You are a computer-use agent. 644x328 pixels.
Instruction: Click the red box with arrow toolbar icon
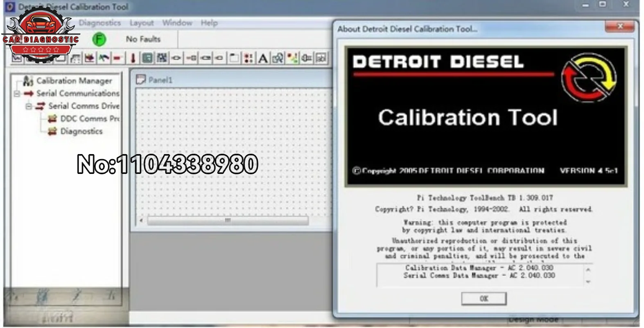click(x=89, y=58)
